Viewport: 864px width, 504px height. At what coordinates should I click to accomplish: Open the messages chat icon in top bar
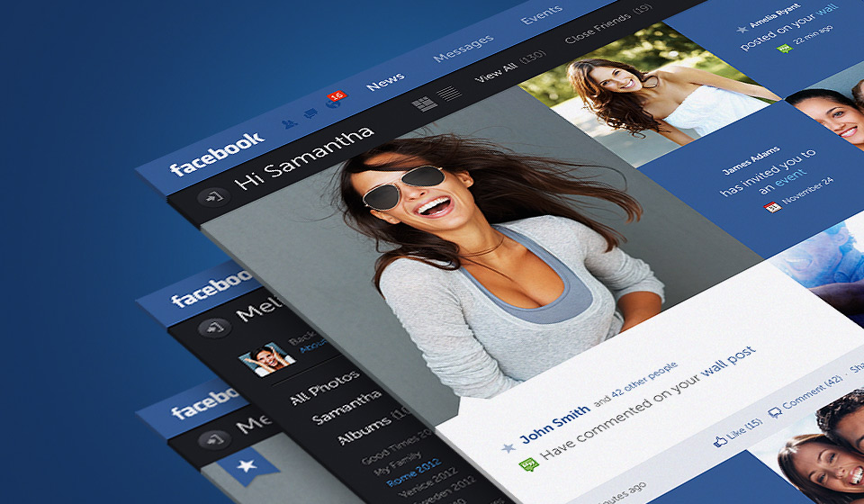[x=310, y=114]
